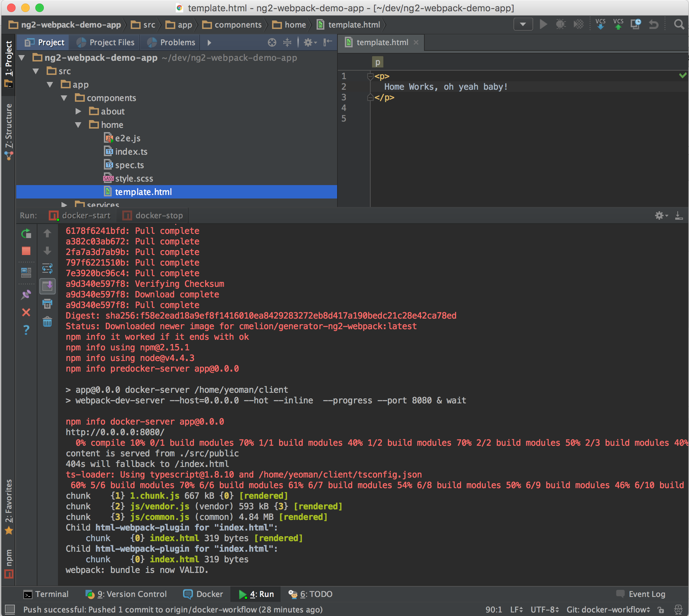Viewport: 689px width, 616px height.
Task: Open the Project Files view tab
Action: coord(106,43)
